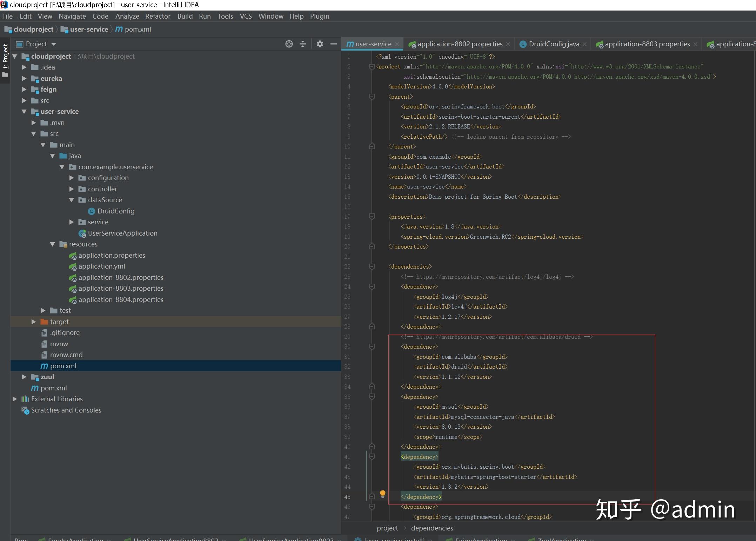Collapse the user-service module
Image resolution: width=756 pixels, height=541 pixels.
[x=24, y=112]
